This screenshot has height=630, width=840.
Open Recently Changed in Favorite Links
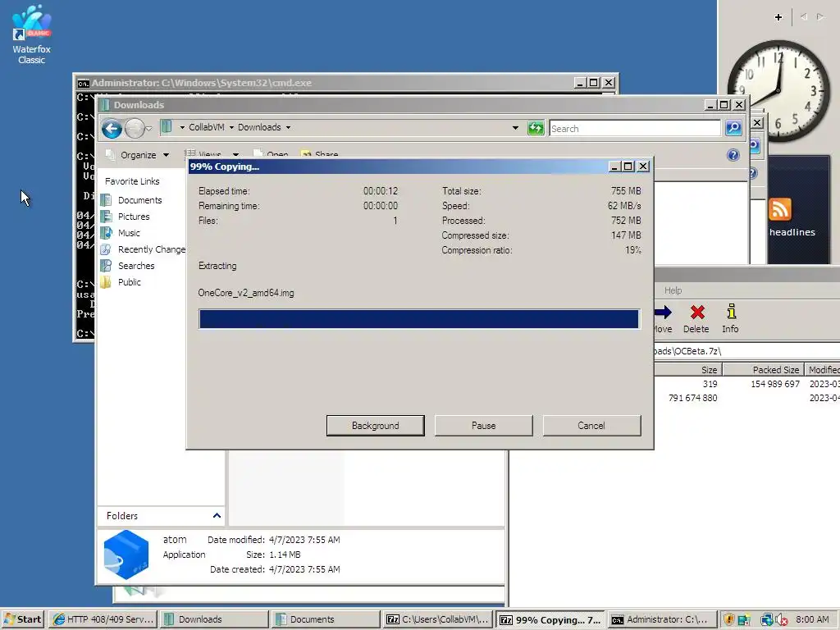tap(151, 249)
